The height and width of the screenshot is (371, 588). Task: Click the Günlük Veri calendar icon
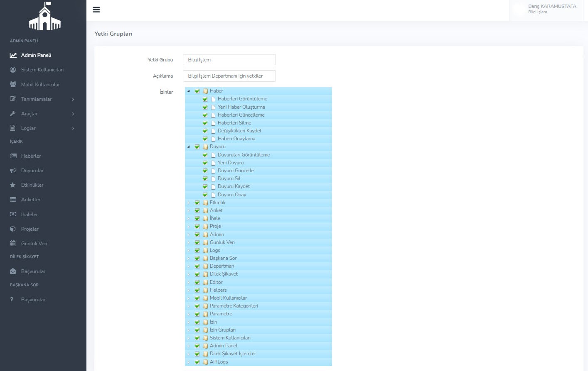click(13, 243)
